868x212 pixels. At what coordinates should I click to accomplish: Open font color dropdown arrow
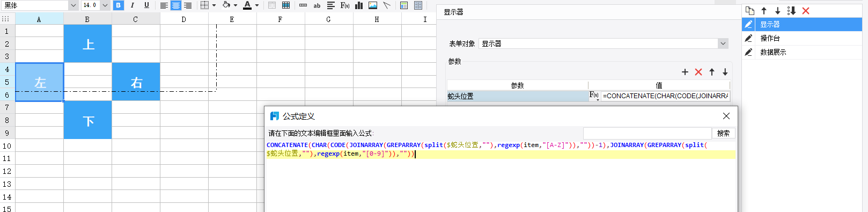point(257,5)
